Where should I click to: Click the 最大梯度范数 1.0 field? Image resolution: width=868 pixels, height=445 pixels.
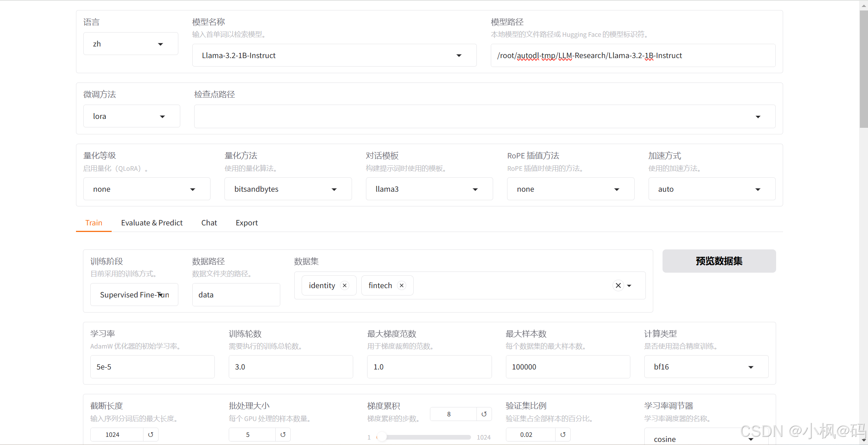pyautogui.click(x=429, y=367)
